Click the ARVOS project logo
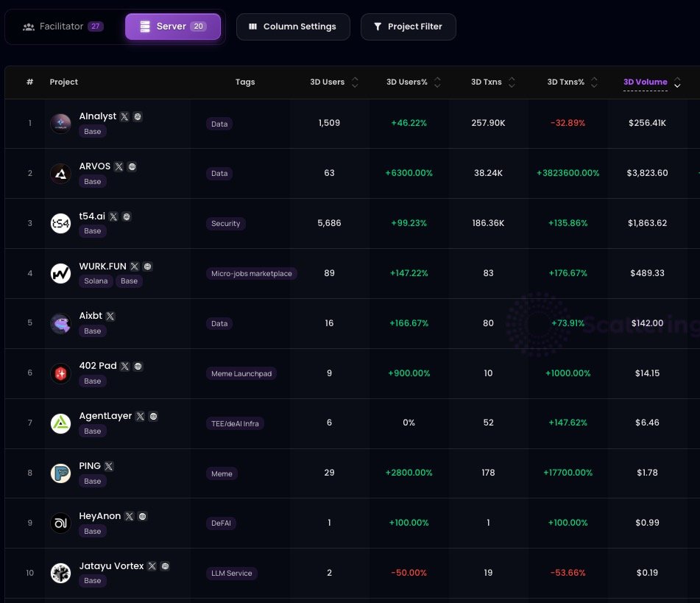Image resolution: width=700 pixels, height=603 pixels. (60, 173)
